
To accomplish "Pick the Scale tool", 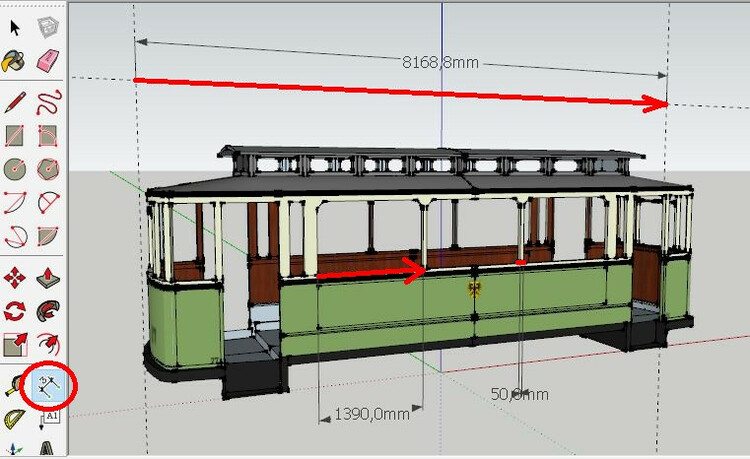I will click(x=15, y=345).
